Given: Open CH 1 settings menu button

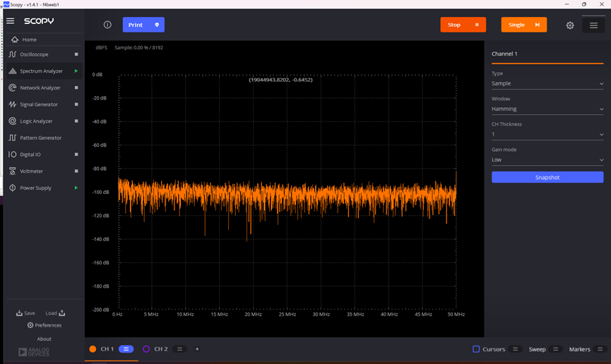Looking at the screenshot, I should 126,349.
